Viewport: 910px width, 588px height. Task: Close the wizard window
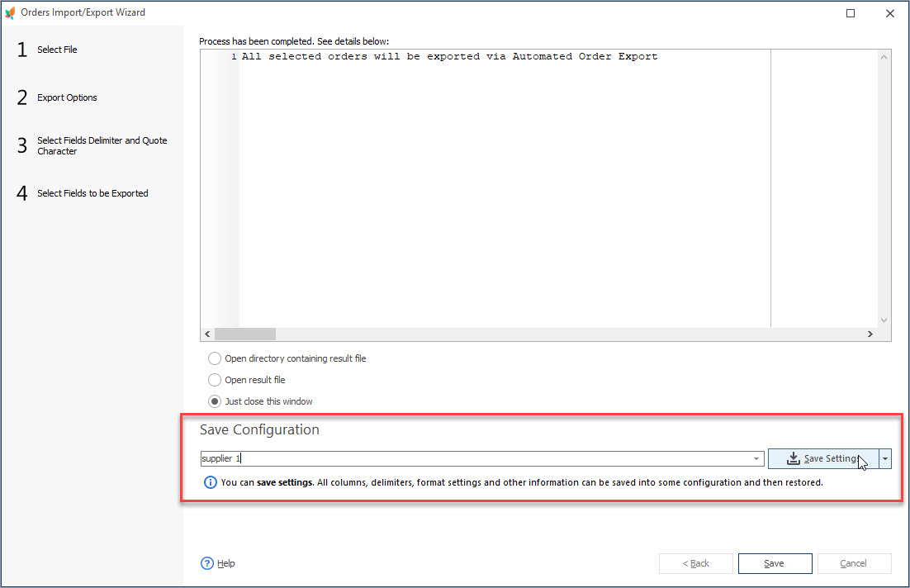[x=889, y=13]
